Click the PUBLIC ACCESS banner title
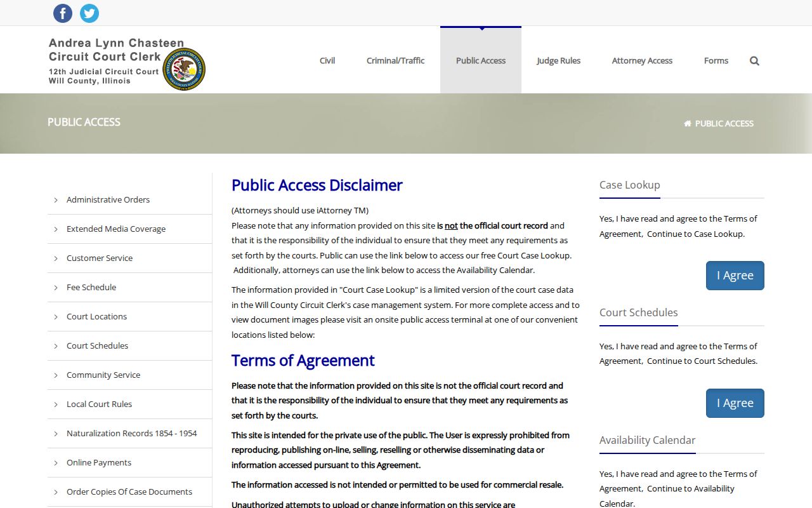The image size is (812, 508). pos(84,122)
